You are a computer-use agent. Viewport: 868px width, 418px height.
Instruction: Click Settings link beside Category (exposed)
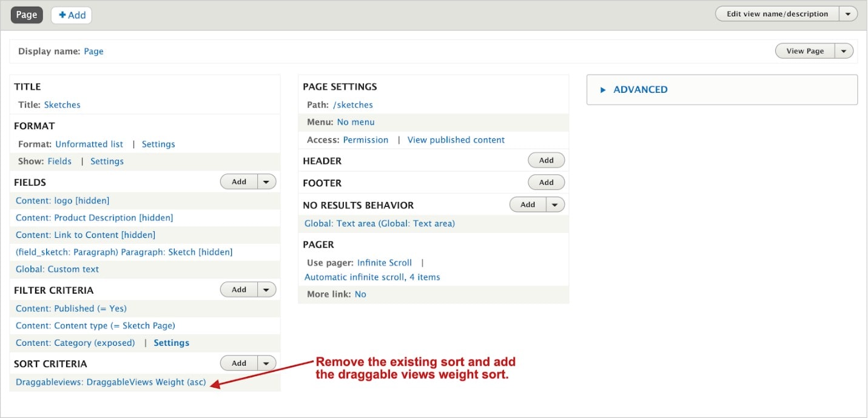click(x=172, y=343)
